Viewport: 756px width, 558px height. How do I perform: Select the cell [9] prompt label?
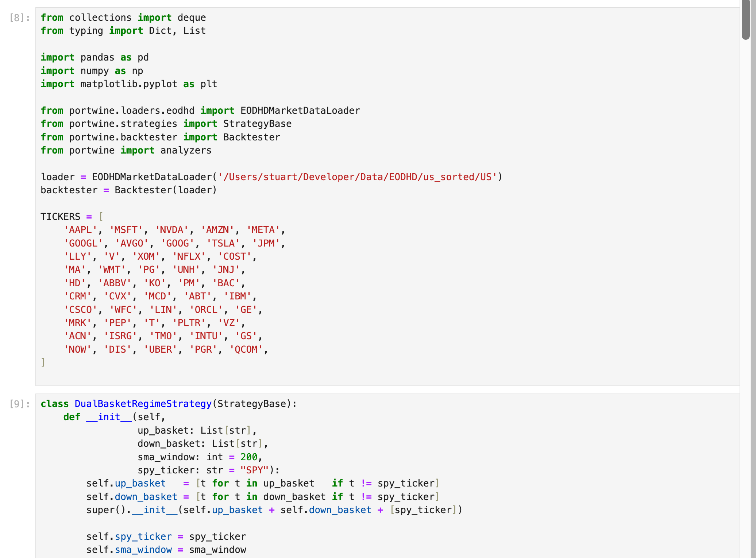[20, 404]
